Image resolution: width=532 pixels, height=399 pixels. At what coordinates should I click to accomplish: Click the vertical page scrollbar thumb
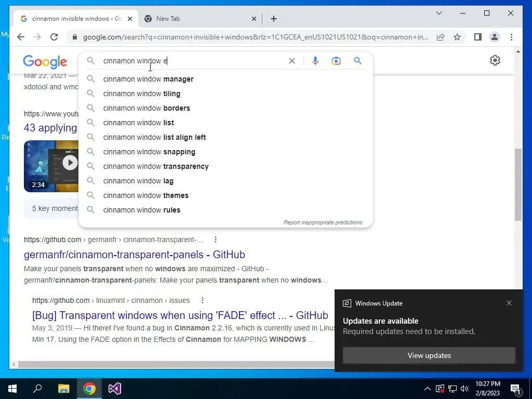(x=518, y=184)
